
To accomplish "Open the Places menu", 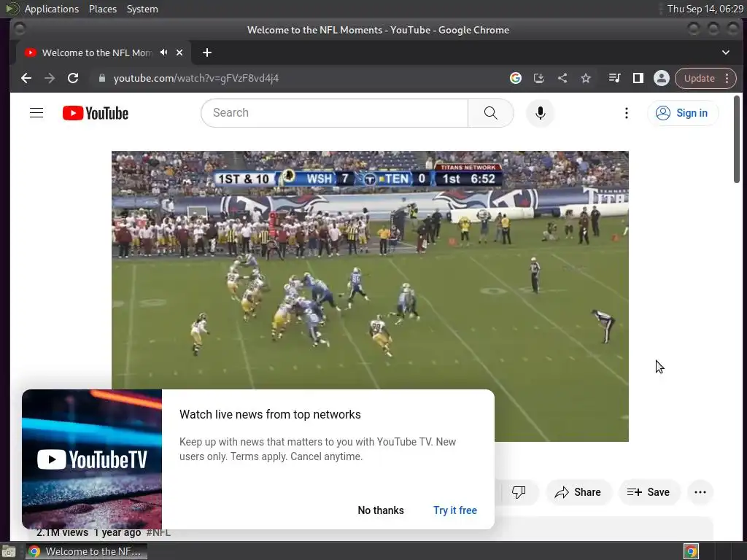I will click(103, 9).
